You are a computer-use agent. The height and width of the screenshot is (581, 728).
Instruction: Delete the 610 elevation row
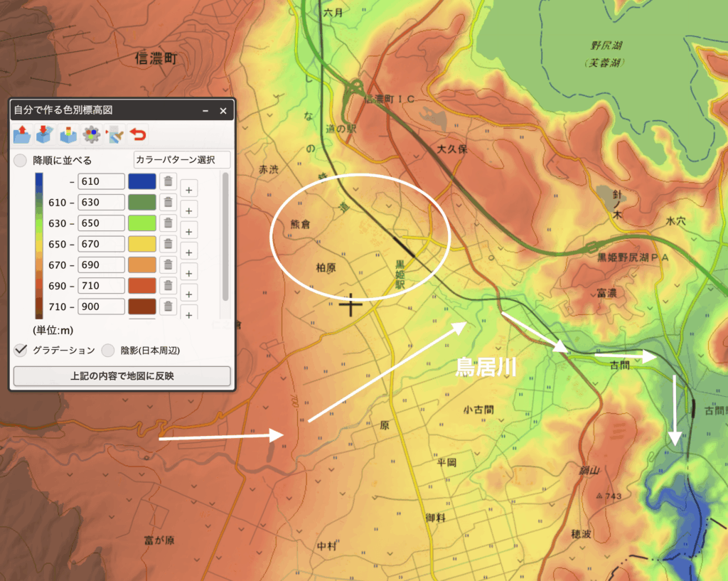(168, 182)
